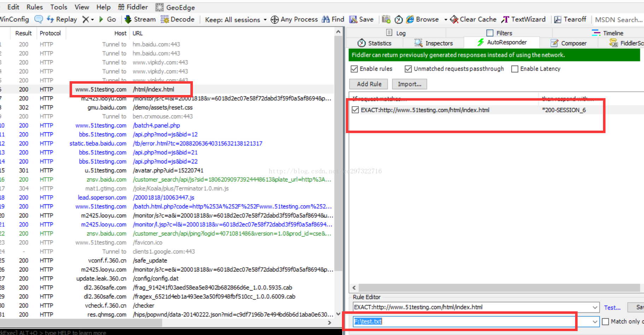This screenshot has width=644, height=335.
Task: Expand the F:\test.txt action combo arrow
Action: (595, 322)
